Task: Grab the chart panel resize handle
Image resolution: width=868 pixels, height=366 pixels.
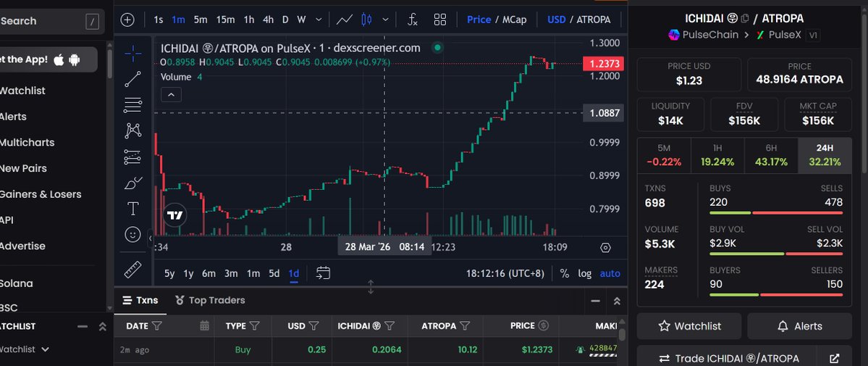Action: [371, 287]
